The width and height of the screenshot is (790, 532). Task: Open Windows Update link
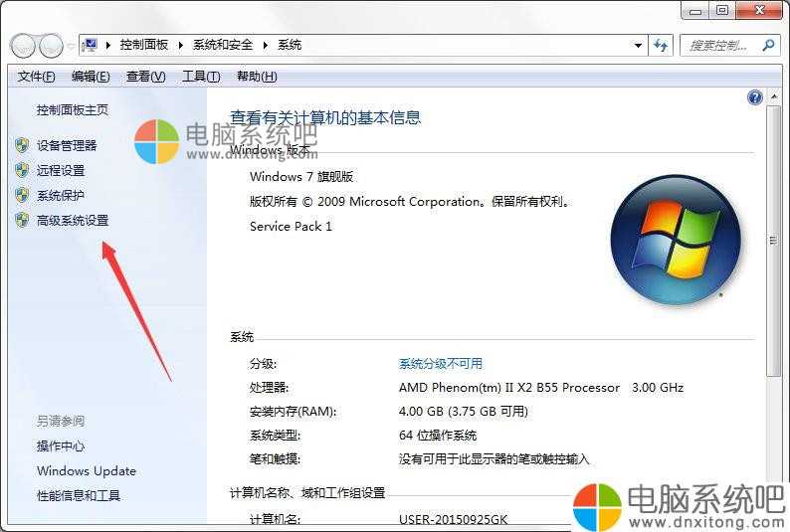point(87,471)
